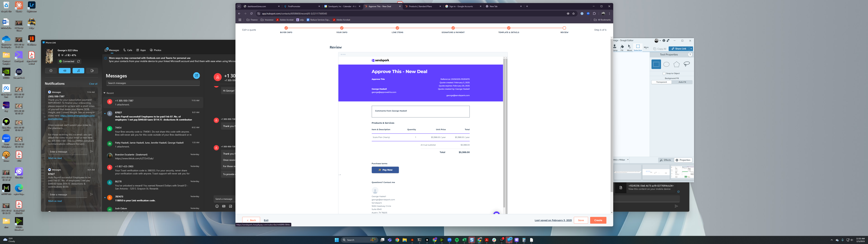Open Spotify from the taskbar
This screenshot has height=244, width=868.
pyautogui.click(x=457, y=240)
